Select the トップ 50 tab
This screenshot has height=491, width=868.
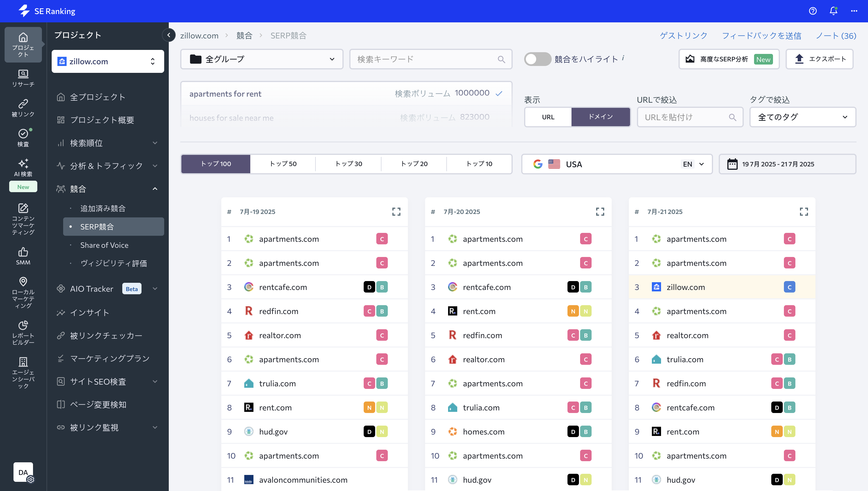tap(283, 164)
